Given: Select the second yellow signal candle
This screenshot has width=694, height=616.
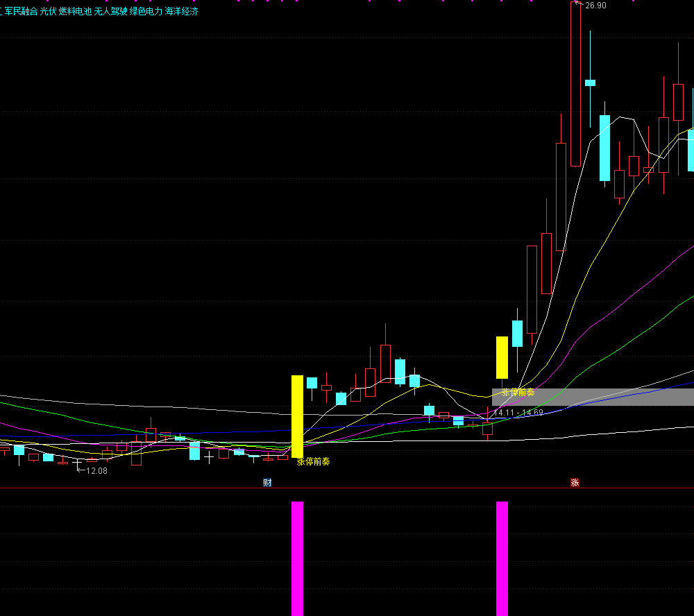Looking at the screenshot, I should click(x=502, y=357).
